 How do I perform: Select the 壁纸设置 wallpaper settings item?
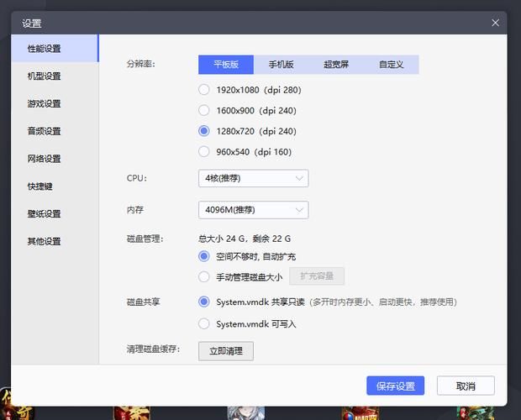[x=44, y=214]
